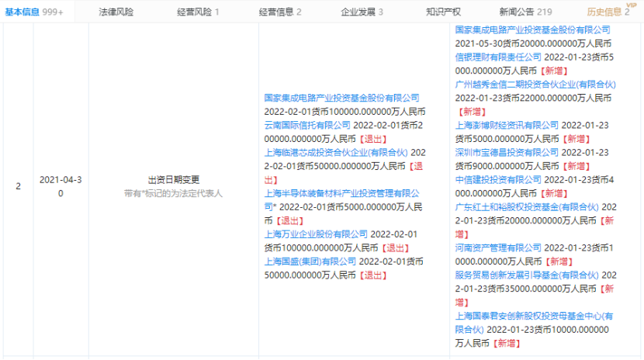Viewport: 644px width, 360px height.
Task: Select 退出 tag after 上海万业企业股份有限公司 amount
Action: click(x=395, y=248)
